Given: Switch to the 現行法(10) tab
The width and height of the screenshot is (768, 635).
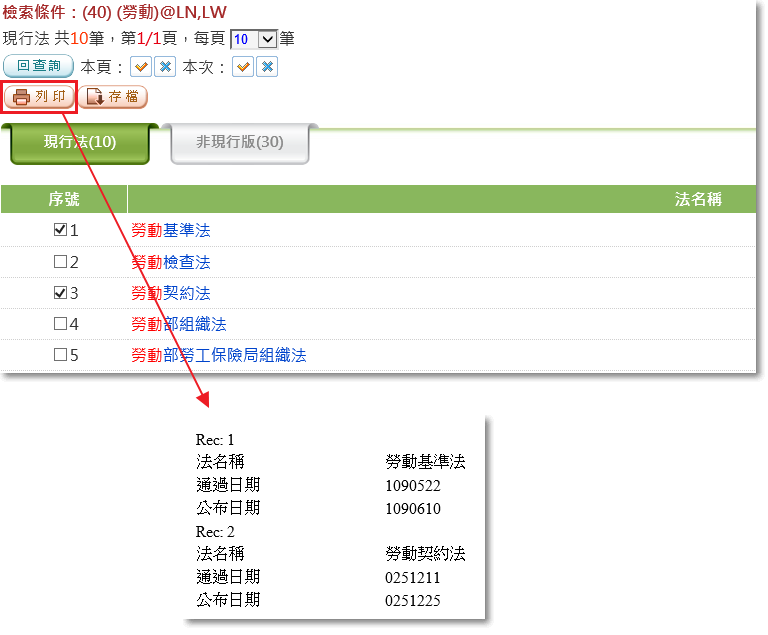Looking at the screenshot, I should pos(80,142).
